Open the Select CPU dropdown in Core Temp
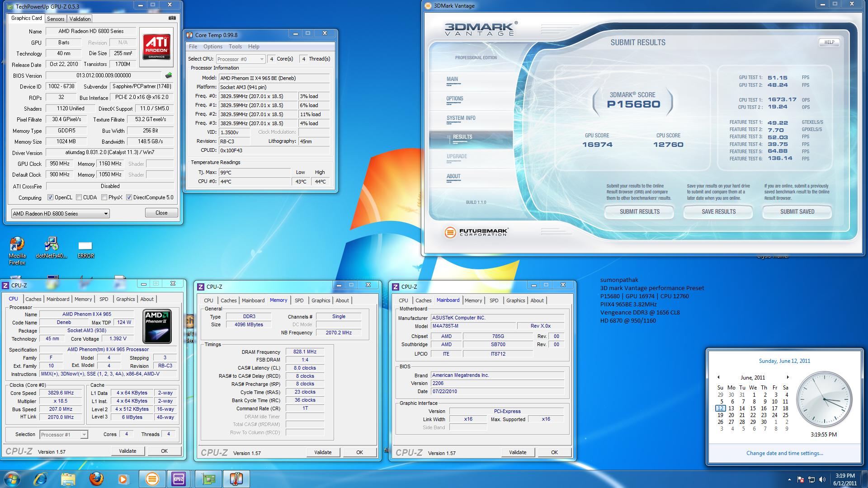The height and width of the screenshot is (488, 868). coord(241,59)
